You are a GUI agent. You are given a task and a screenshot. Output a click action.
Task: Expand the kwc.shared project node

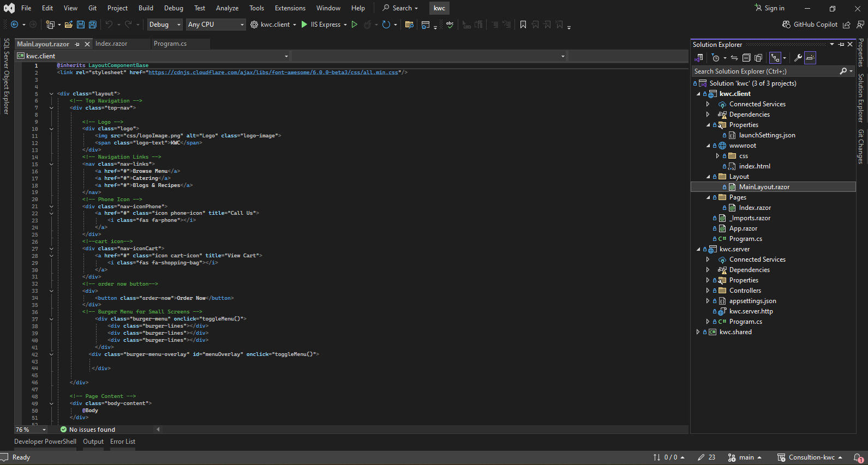click(x=698, y=332)
